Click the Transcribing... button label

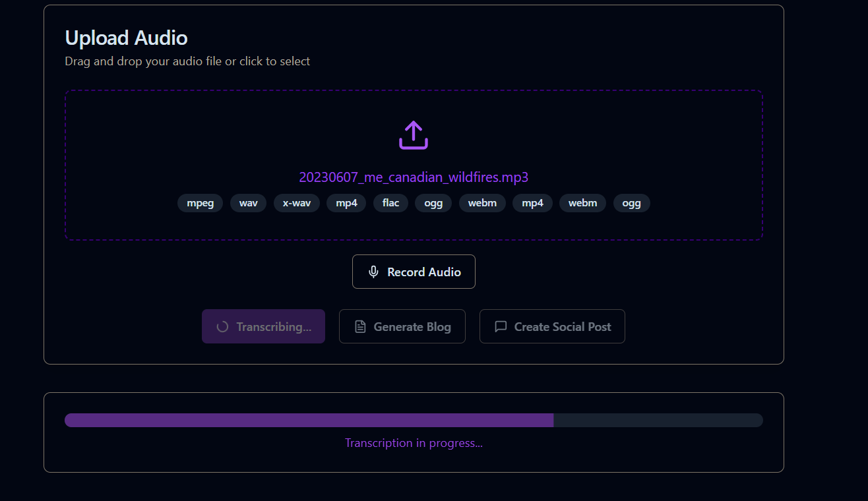click(x=274, y=326)
